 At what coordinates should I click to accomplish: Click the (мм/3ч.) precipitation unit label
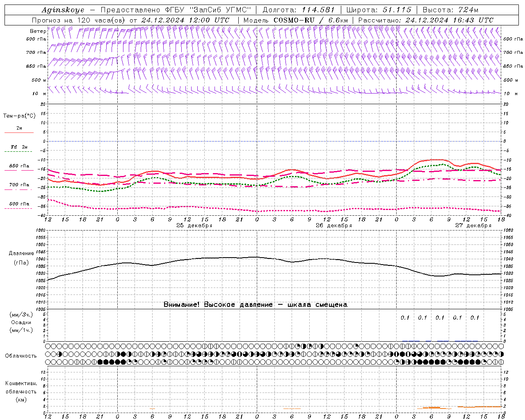coord(21,315)
